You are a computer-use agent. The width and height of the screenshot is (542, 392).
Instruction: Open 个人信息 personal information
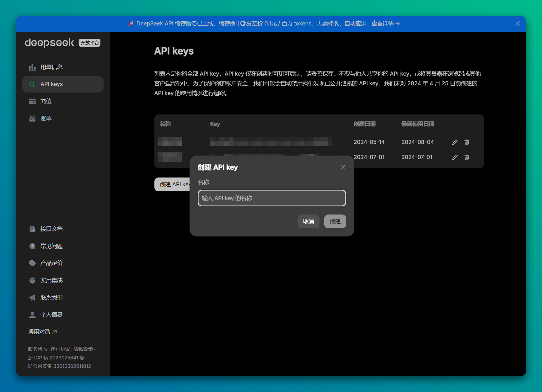click(51, 314)
